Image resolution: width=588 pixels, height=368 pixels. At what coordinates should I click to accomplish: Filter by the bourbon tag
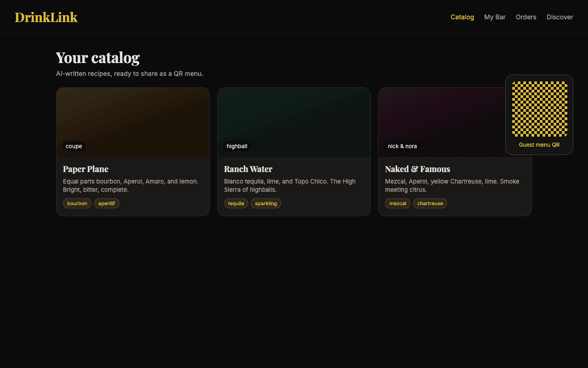click(x=77, y=203)
